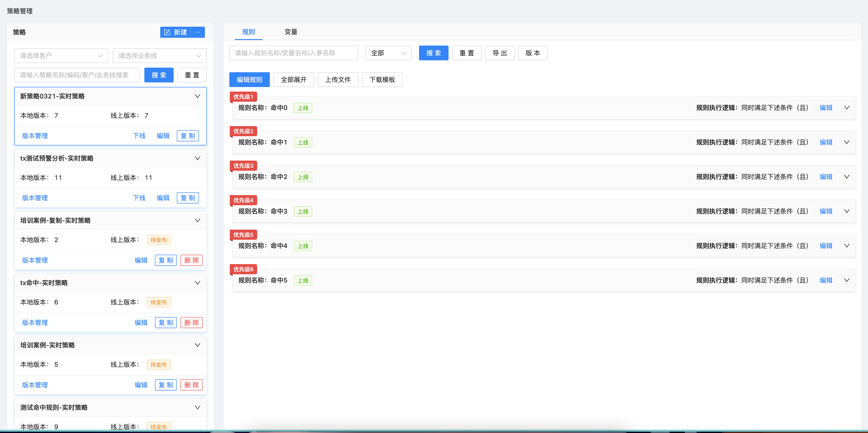This screenshot has width=868, height=433.
Task: Click the 版本 button
Action: (532, 53)
